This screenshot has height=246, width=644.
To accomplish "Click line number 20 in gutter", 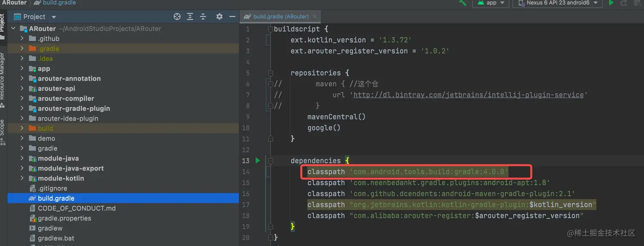I will [x=245, y=237].
